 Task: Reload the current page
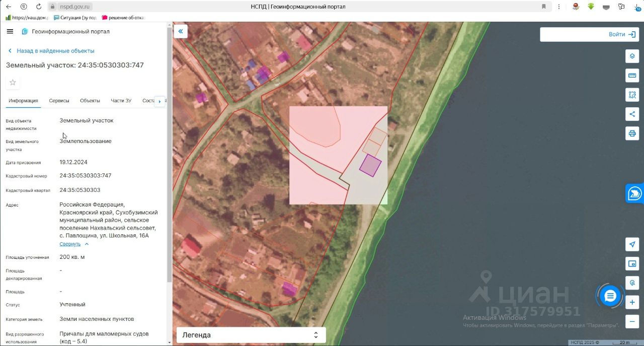[39, 7]
